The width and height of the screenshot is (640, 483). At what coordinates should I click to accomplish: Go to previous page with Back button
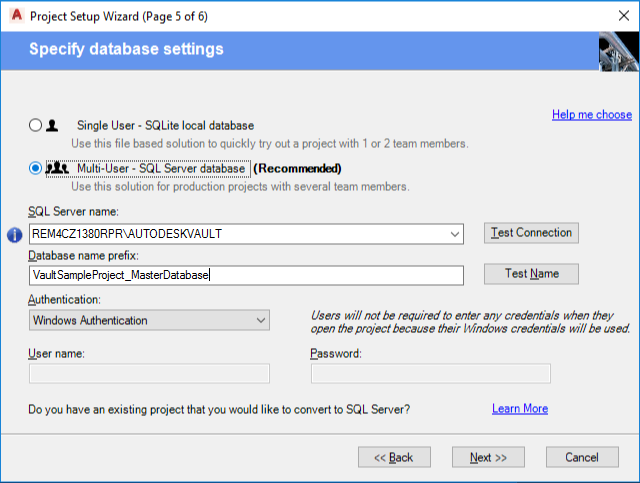[x=394, y=457]
